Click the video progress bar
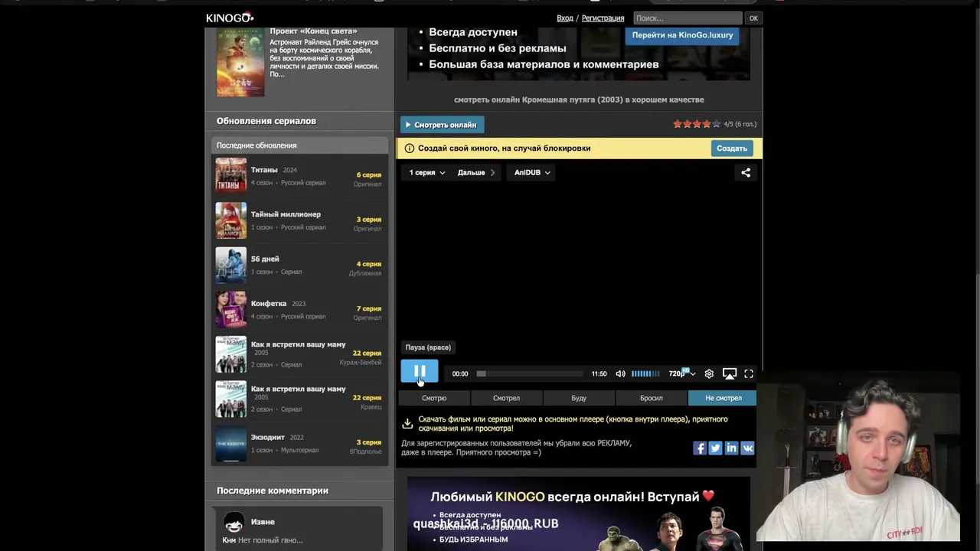The image size is (980, 551). click(528, 373)
